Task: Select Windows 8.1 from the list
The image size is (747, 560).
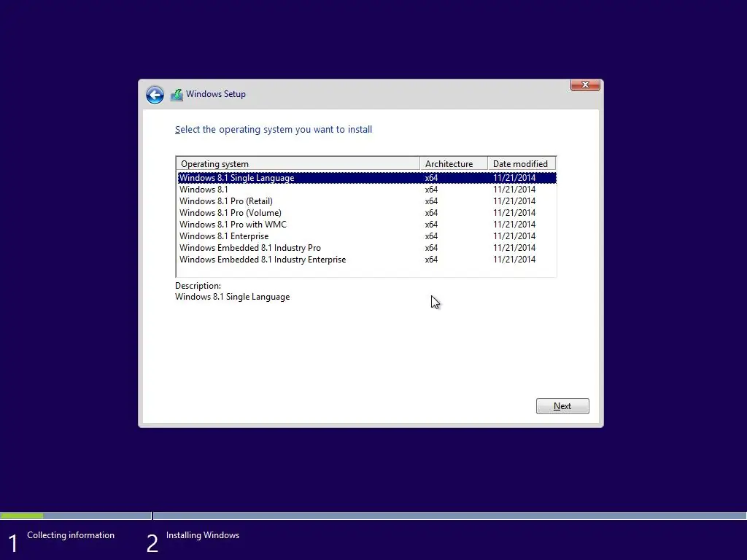Action: tap(203, 189)
